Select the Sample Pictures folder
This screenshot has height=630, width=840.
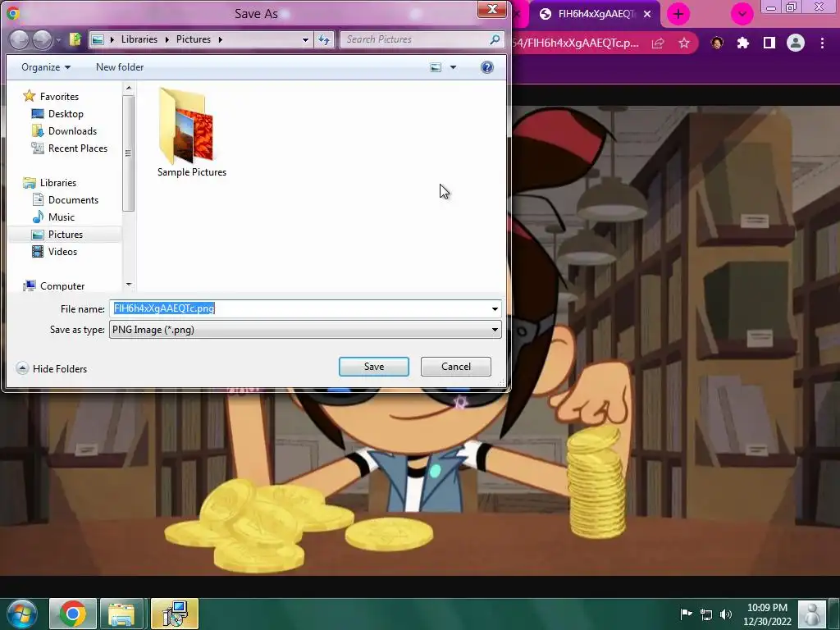click(192, 132)
